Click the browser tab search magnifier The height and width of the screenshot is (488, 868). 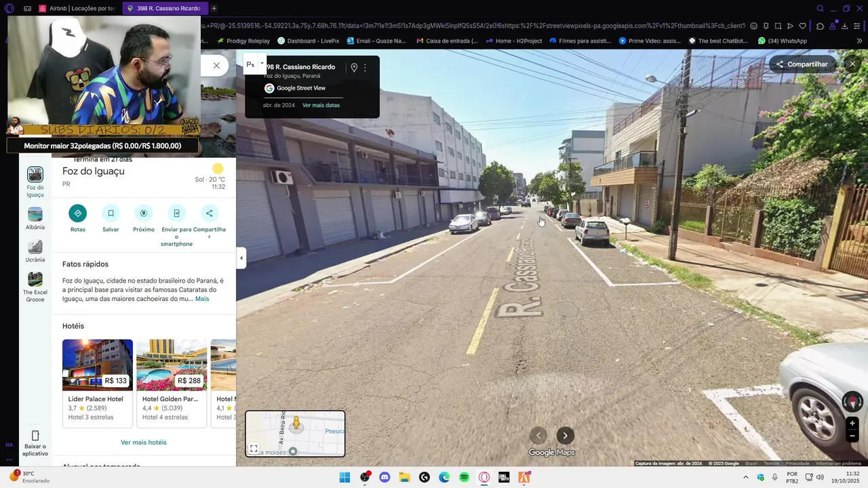pyautogui.click(x=820, y=8)
